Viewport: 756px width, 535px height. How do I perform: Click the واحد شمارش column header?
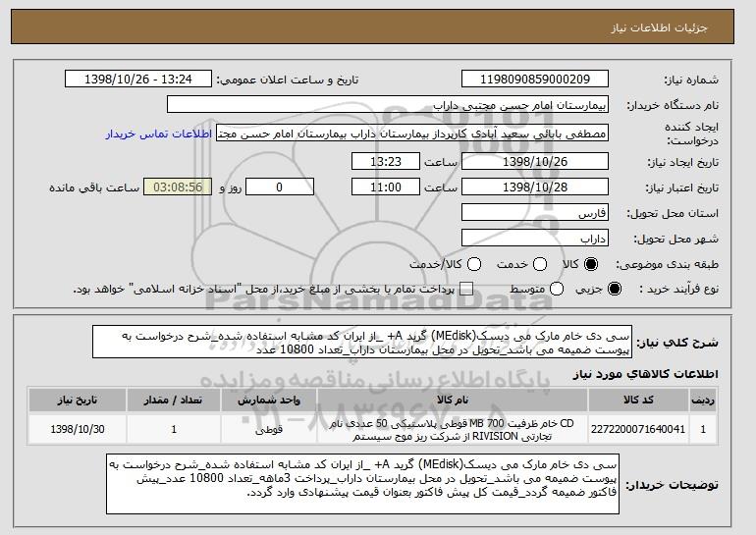point(269,400)
